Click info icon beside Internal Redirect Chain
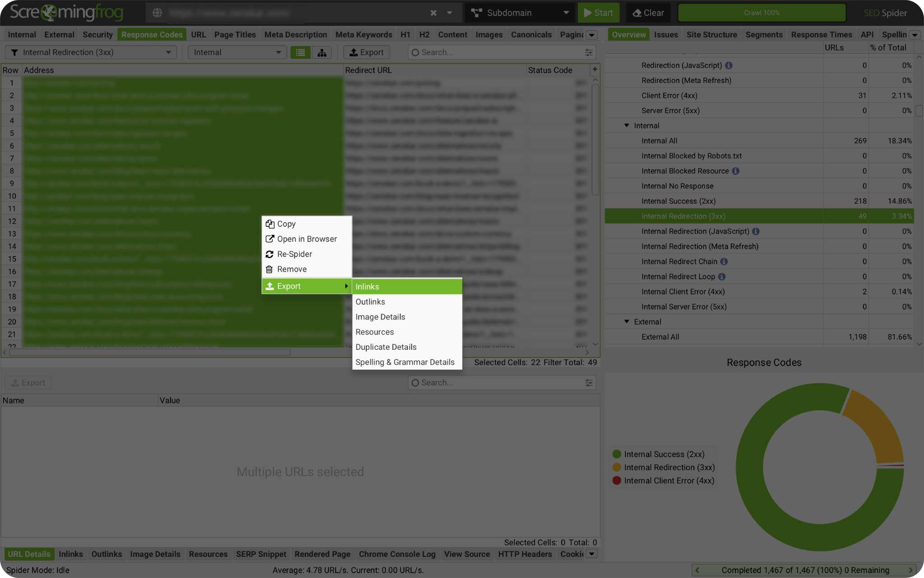The height and width of the screenshot is (578, 924). point(724,261)
